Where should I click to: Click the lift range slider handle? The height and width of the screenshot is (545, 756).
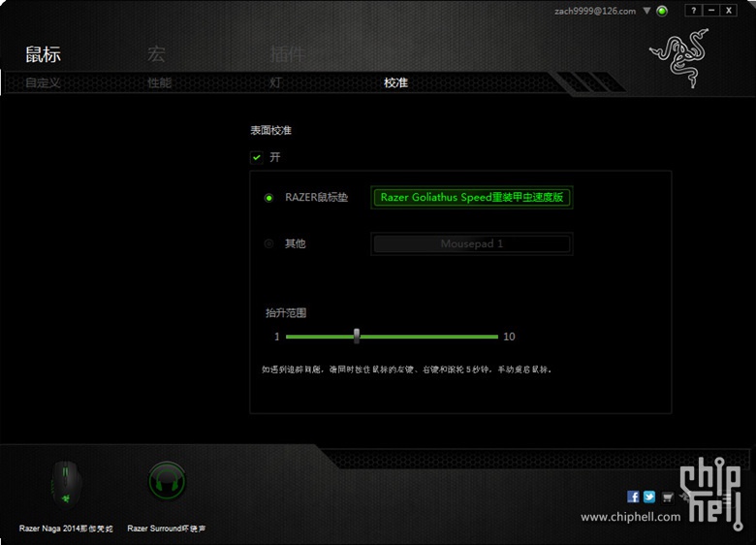(x=357, y=336)
